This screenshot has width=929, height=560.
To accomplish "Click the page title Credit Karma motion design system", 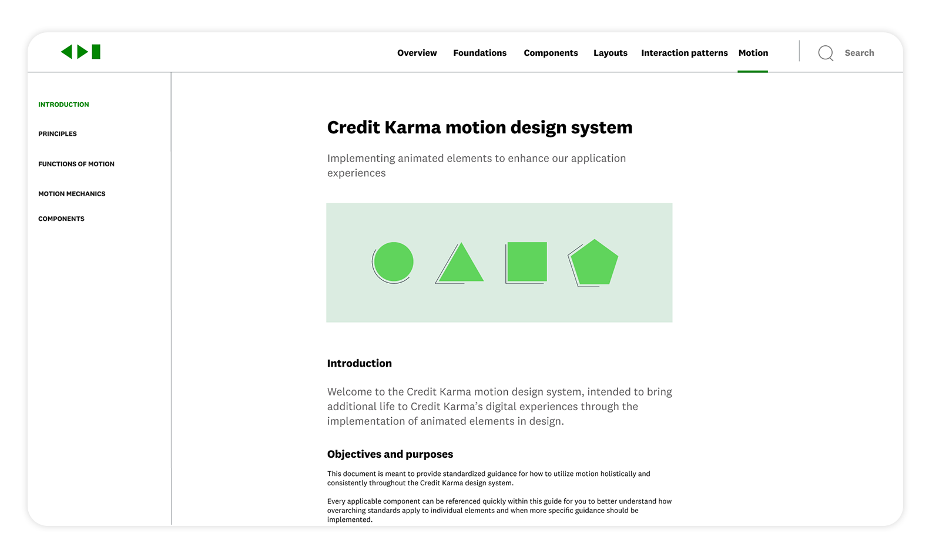I will coord(479,128).
